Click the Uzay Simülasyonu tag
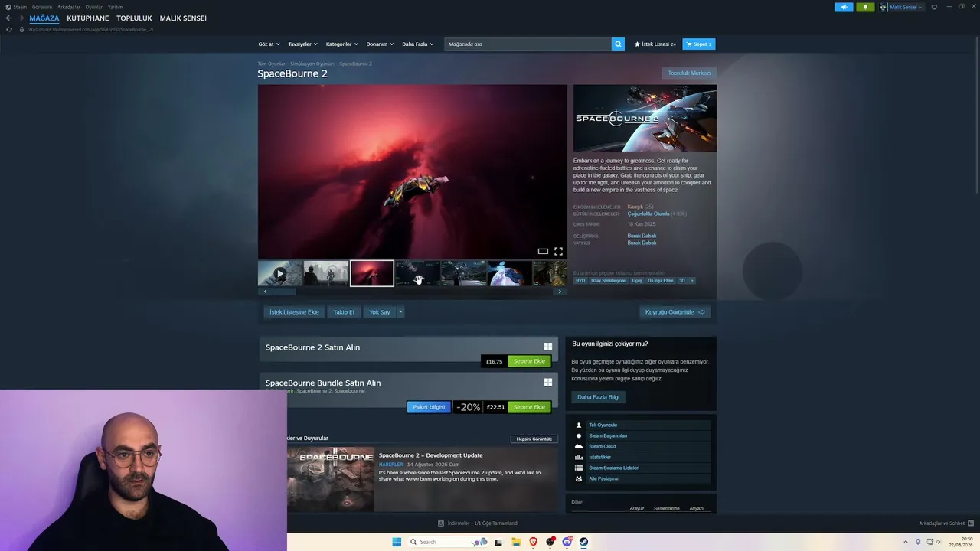This screenshot has width=980, height=551. tap(609, 281)
